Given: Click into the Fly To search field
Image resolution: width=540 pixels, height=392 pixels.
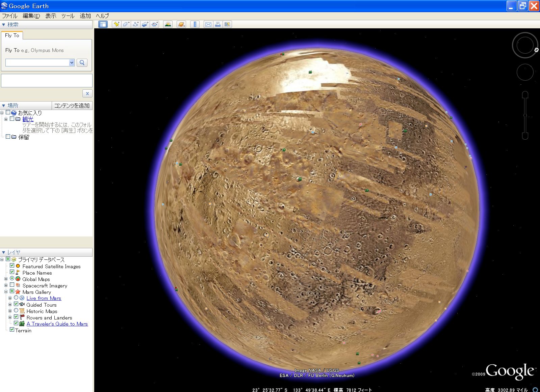Looking at the screenshot, I should click(37, 63).
